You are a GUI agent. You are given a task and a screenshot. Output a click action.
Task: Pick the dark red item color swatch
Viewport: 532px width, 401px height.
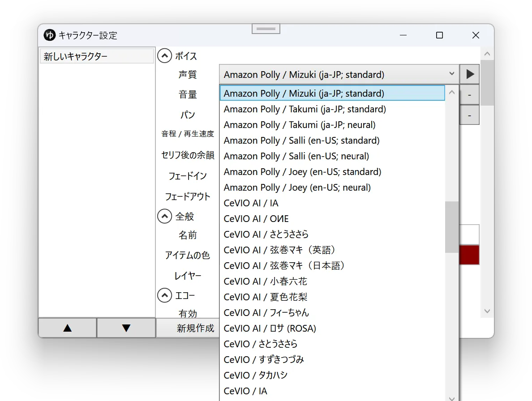coord(469,255)
